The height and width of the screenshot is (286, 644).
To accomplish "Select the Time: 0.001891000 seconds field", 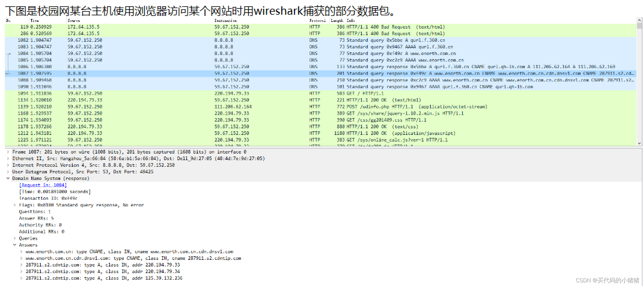I will tap(55, 192).
